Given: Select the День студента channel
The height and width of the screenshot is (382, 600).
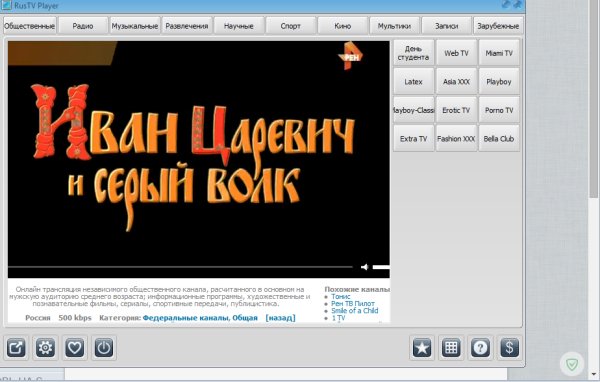Looking at the screenshot, I should pyautogui.click(x=414, y=53).
